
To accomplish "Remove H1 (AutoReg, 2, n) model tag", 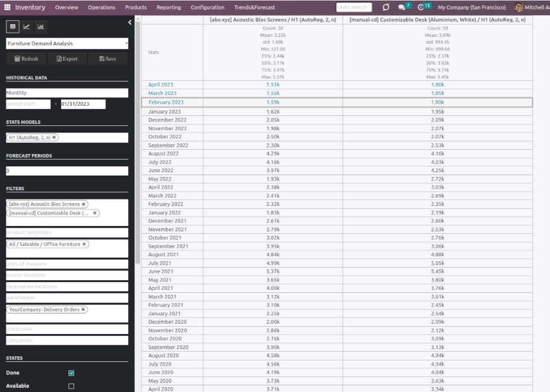I will click(x=54, y=138).
